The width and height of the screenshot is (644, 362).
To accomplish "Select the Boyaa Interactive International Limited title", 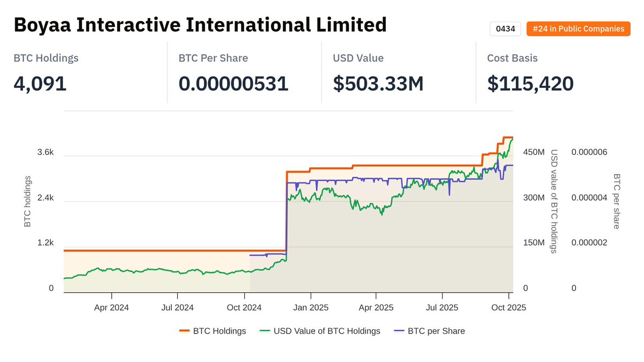I will [x=200, y=24].
